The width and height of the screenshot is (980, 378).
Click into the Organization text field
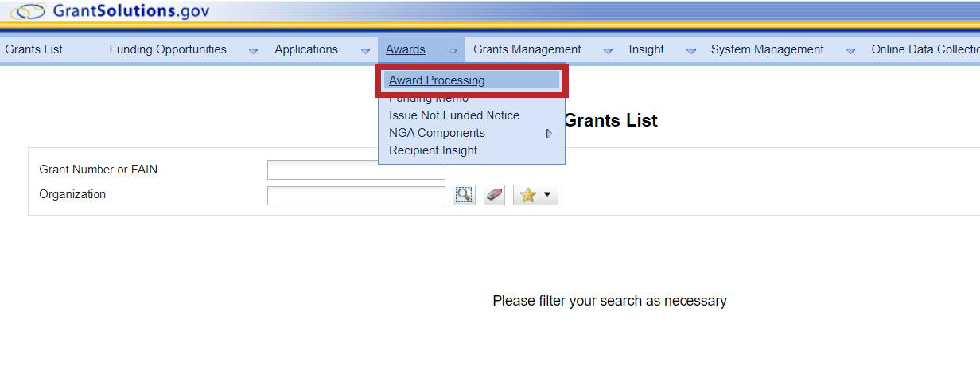coord(356,195)
